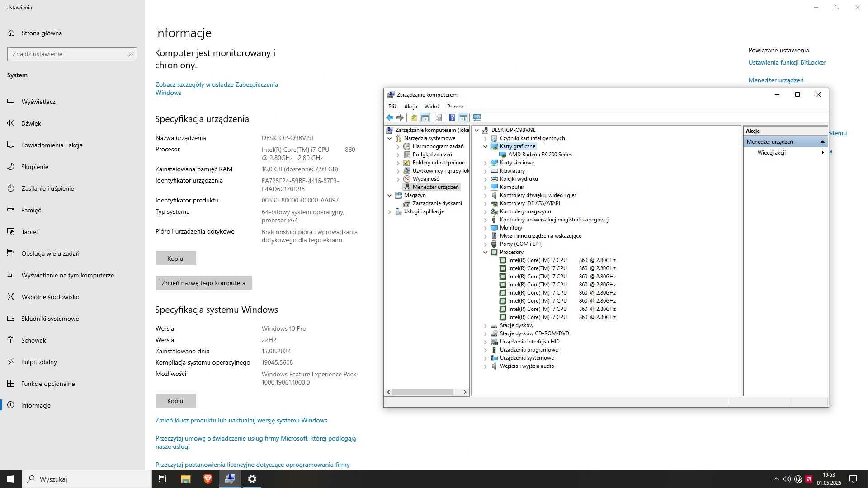Open Ustawienia funkcji BitLocker link
This screenshot has height=488, width=868.
pyautogui.click(x=787, y=62)
